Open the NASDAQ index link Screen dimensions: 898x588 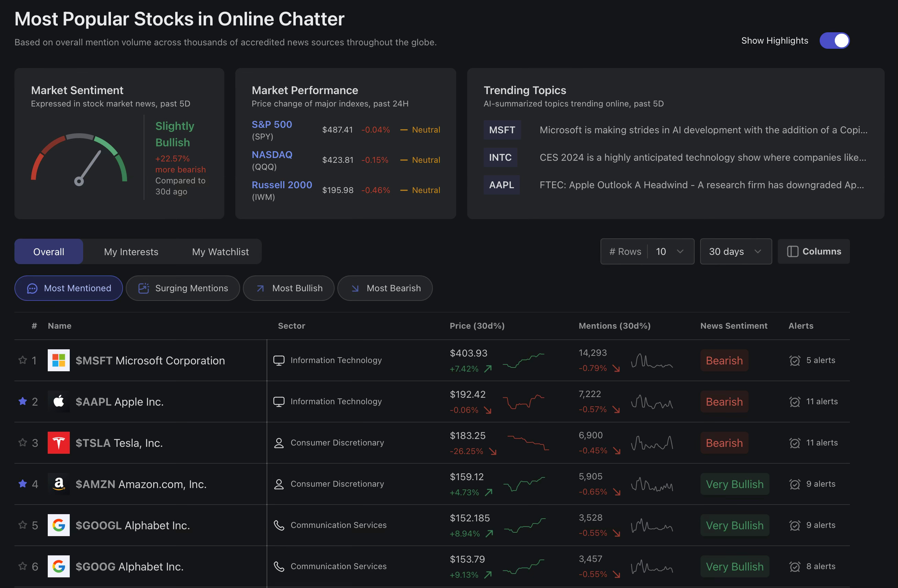tap(272, 155)
